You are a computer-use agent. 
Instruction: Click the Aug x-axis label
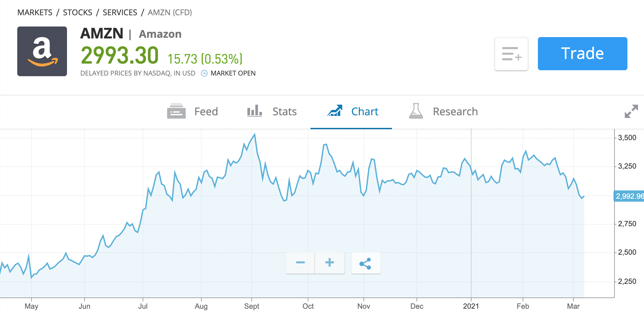point(201,306)
